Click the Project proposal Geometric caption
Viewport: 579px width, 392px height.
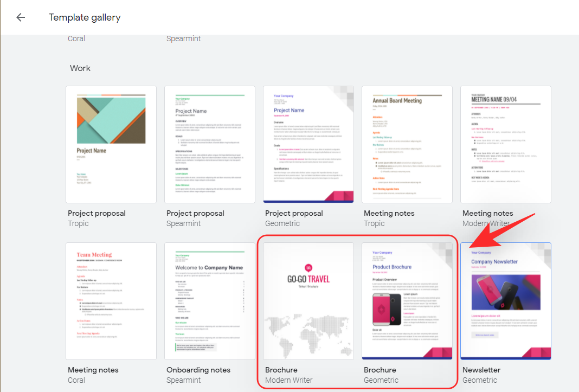point(294,213)
